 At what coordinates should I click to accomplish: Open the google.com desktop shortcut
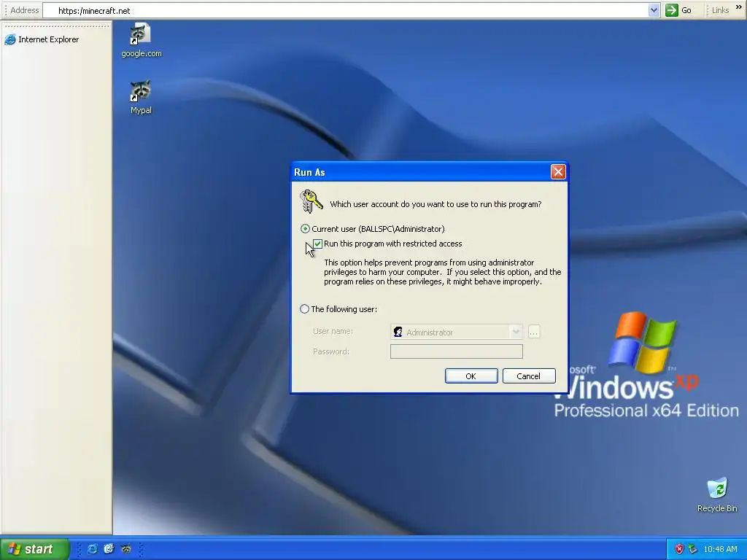[141, 41]
